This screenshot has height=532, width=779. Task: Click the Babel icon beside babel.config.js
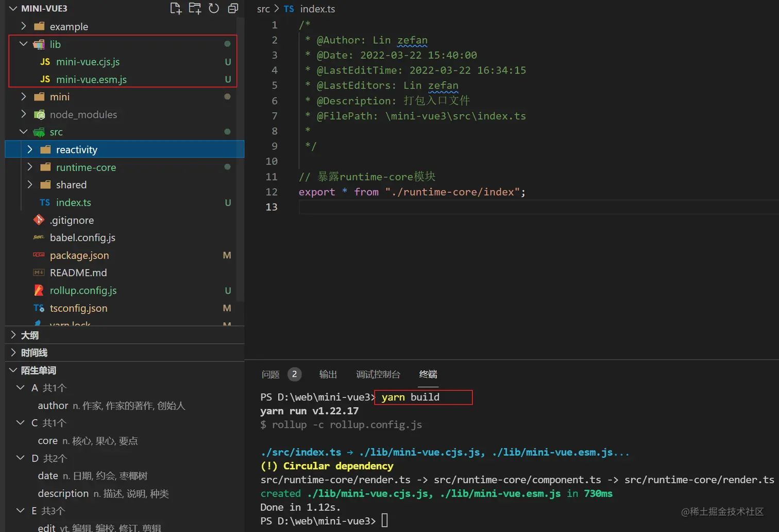39,237
